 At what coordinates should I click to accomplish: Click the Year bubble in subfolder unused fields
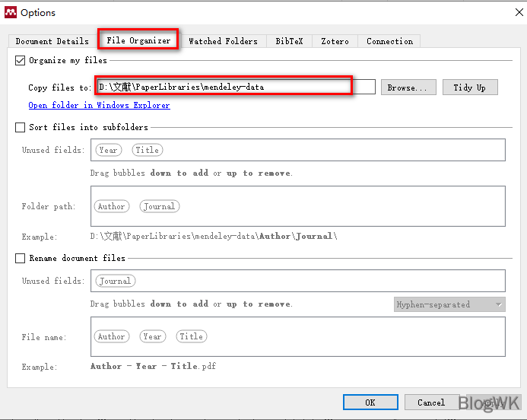[x=108, y=150]
